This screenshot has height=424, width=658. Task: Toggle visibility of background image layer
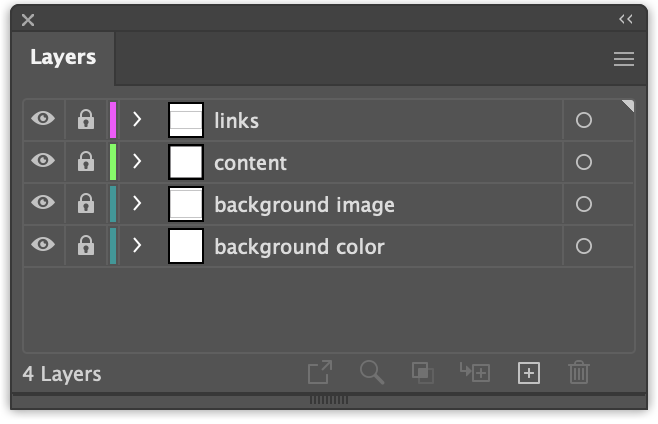(x=43, y=203)
